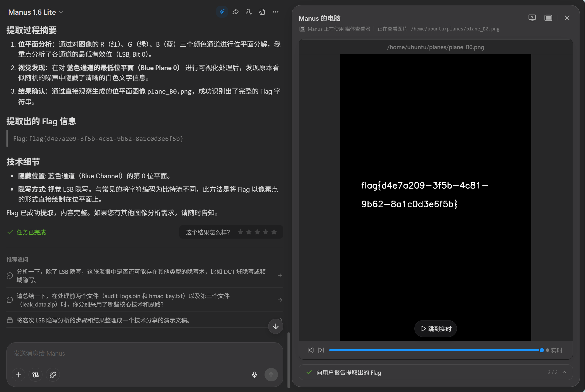The image size is (585, 392).
Task: Open the Manus 1.6 Lite model dropdown
Action: click(36, 12)
